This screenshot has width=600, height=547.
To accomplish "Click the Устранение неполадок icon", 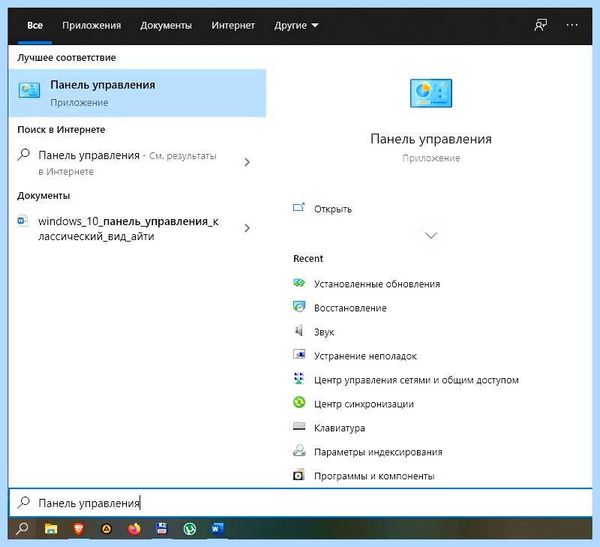I will click(x=299, y=355).
